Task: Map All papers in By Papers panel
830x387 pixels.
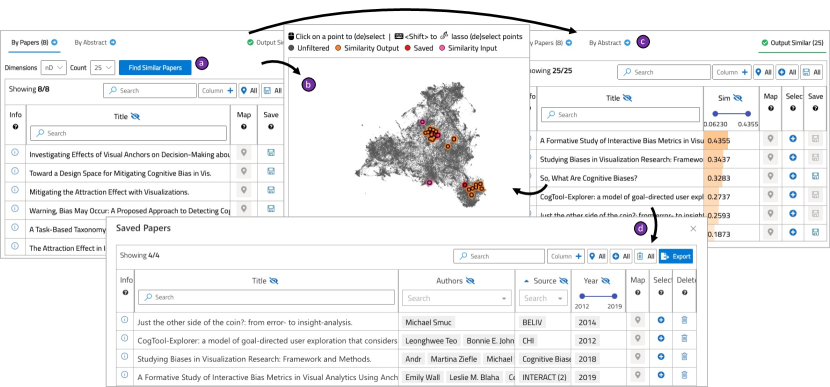Action: click(249, 91)
